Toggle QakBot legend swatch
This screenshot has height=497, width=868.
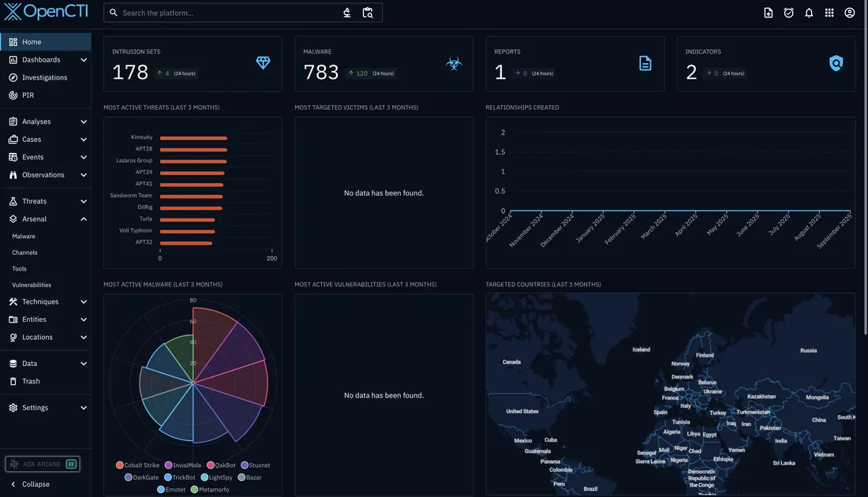[x=211, y=465]
